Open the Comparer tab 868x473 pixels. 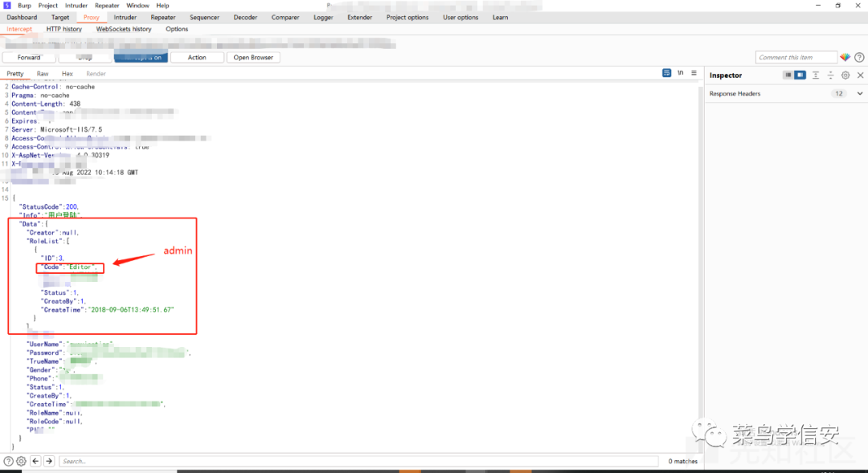285,17
